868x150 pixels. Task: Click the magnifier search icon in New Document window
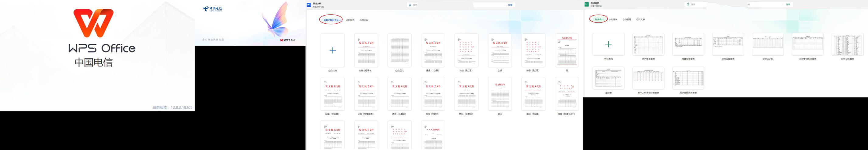[410, 5]
